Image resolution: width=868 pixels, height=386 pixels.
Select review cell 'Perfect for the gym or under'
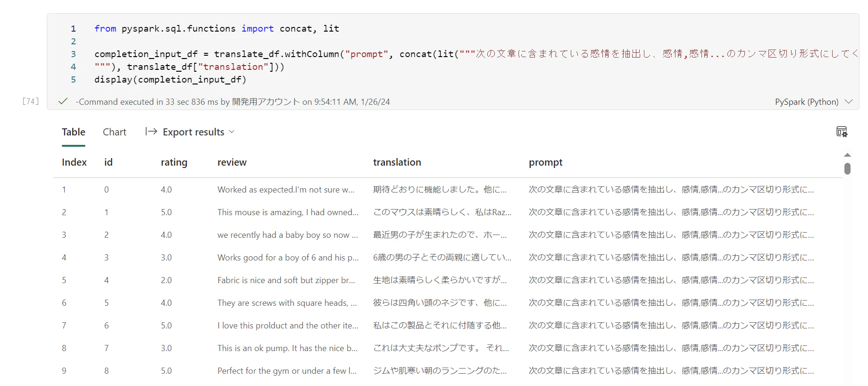pos(287,371)
